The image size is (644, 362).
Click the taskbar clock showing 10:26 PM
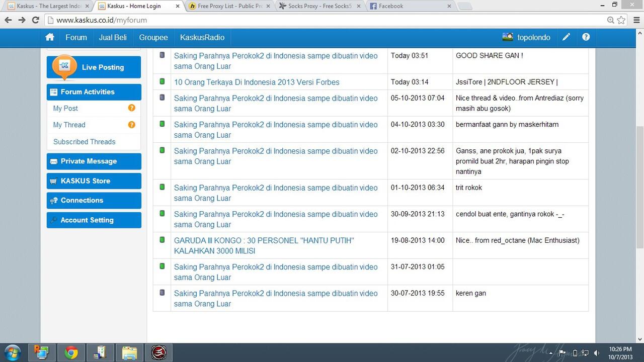pos(620,353)
